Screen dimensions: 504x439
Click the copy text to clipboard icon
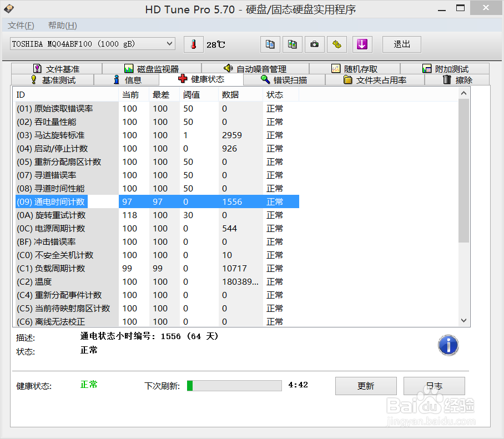(270, 44)
